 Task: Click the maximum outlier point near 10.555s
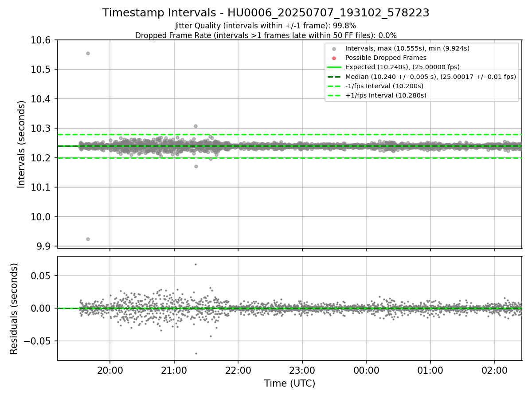click(88, 53)
